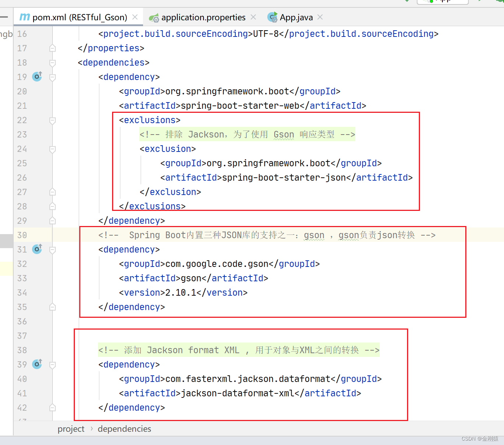Click the 'exclusions' opening tag

150,120
